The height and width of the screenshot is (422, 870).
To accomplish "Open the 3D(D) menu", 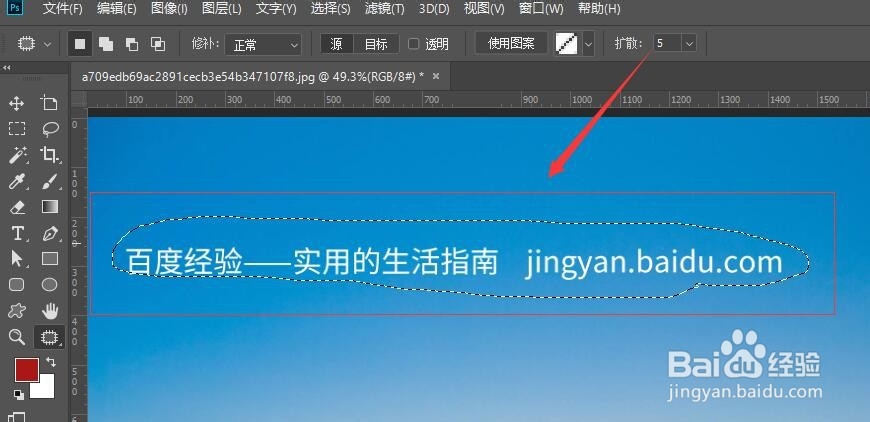I will 434,9.
